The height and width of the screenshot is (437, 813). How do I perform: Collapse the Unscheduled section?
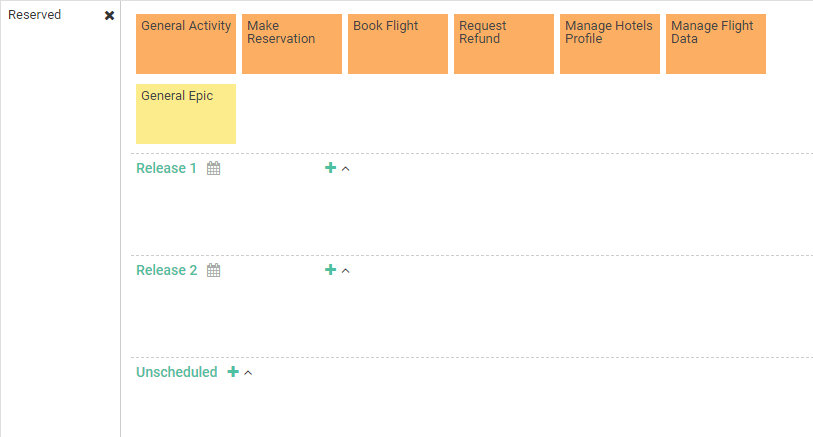[248, 373]
